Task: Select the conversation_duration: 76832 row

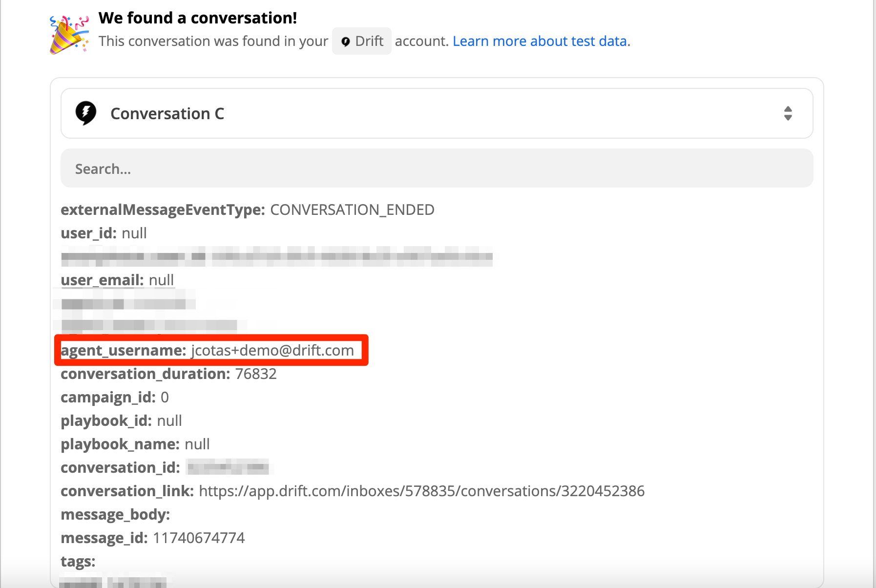Action: 168,374
